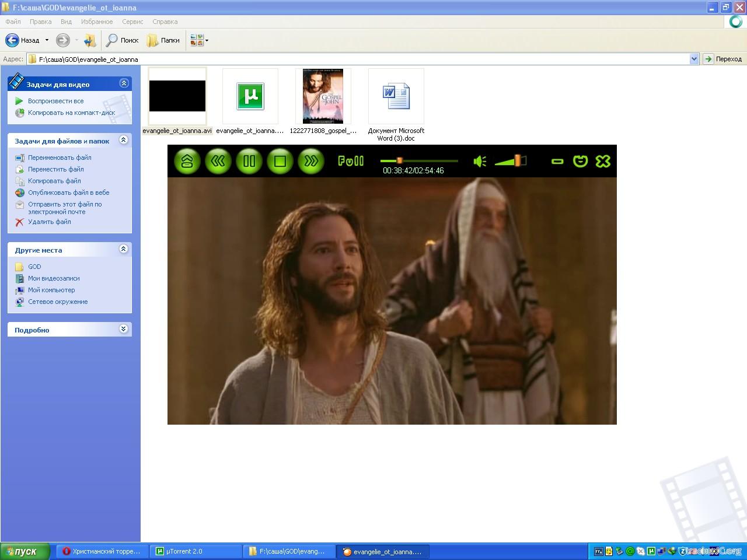Open the uTorrent file evangelie_ot_ioanna

250,96
